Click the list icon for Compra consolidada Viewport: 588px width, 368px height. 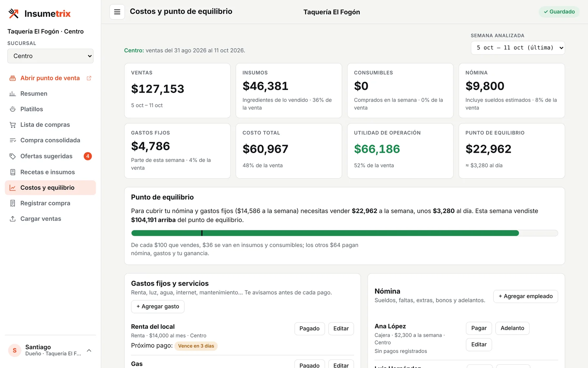13,140
